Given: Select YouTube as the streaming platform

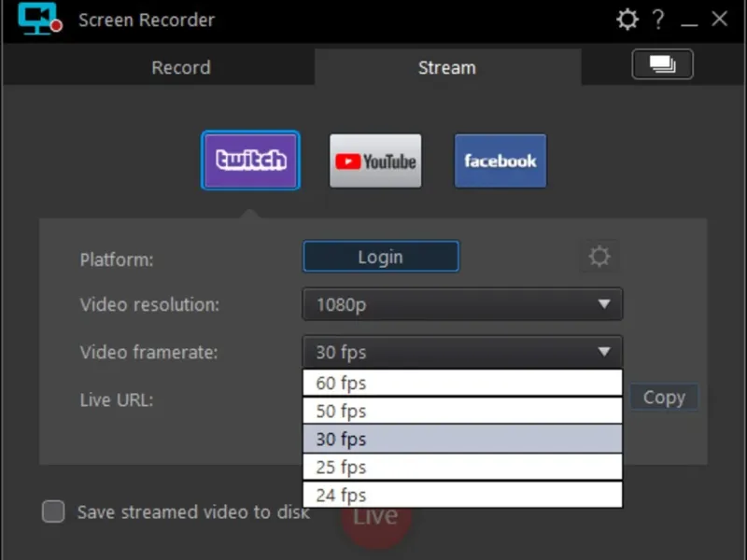Looking at the screenshot, I should pos(375,161).
